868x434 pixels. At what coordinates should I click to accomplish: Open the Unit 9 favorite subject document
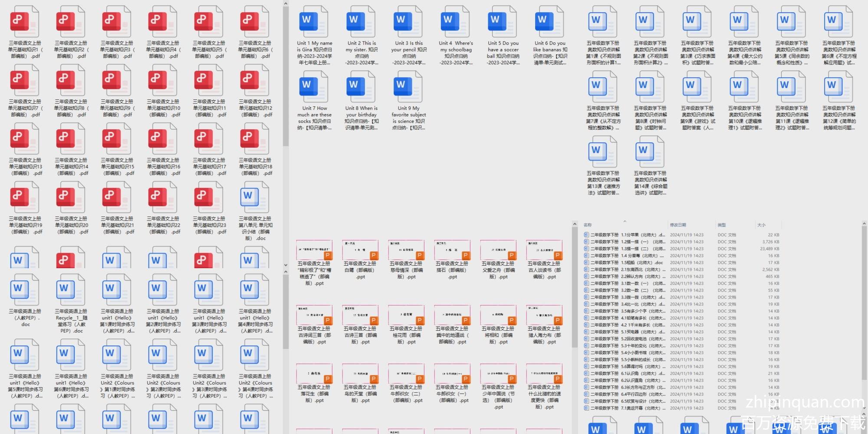[x=408, y=88]
